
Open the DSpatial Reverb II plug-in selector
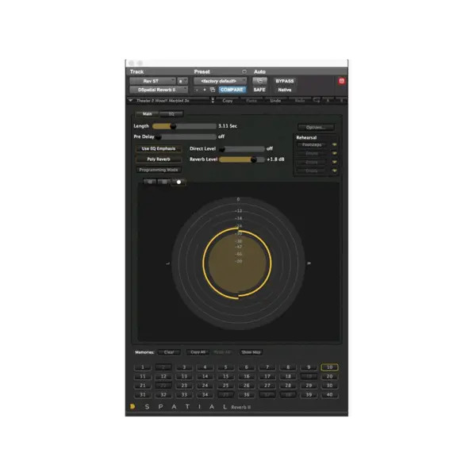pyautogui.click(x=159, y=90)
